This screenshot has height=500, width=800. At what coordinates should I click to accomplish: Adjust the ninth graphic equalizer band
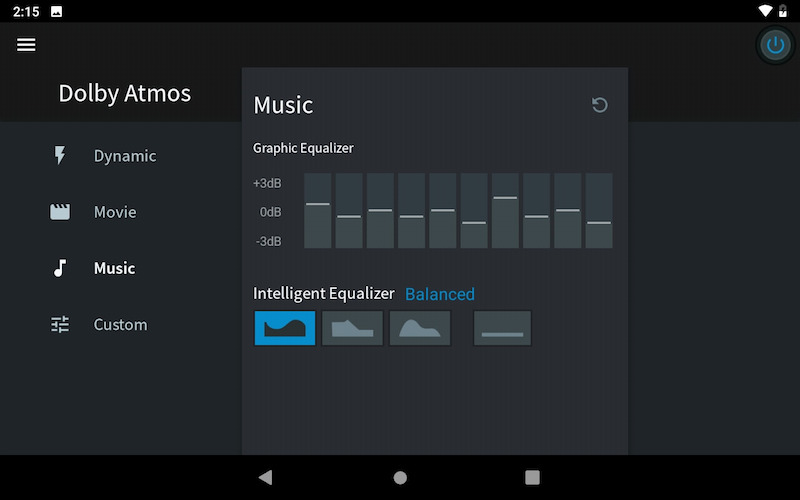[x=567, y=211]
